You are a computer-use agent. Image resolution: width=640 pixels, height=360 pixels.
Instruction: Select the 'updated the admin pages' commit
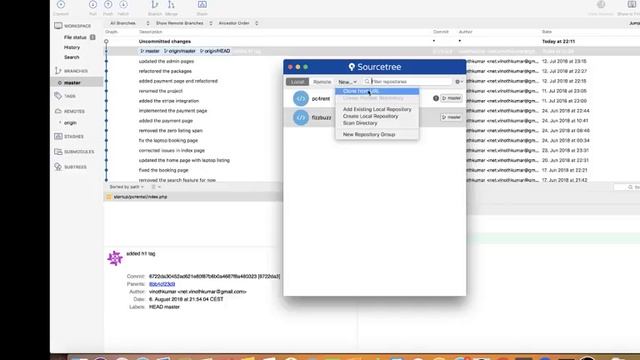166,61
